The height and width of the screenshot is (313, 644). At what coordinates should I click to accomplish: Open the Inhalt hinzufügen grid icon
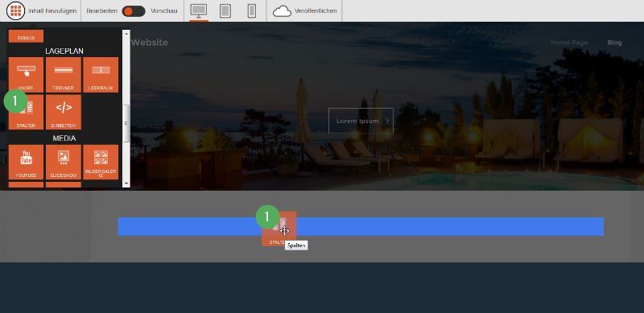point(15,10)
